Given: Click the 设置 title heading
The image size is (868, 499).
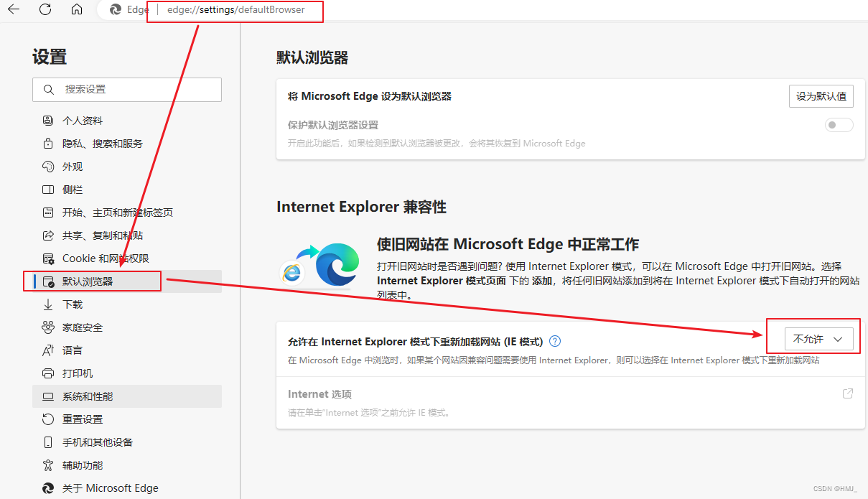Looking at the screenshot, I should 50,57.
